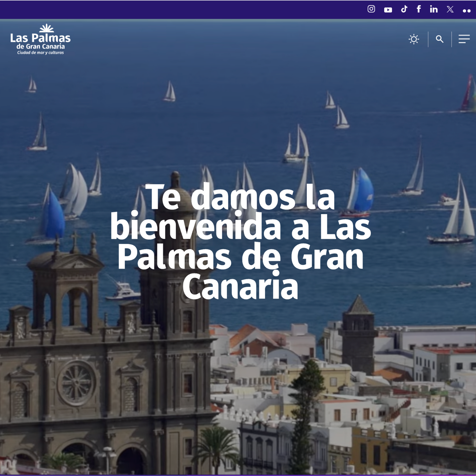This screenshot has width=476, height=476.
Task: Open the Flickr two-dots icon
Action: coord(466,11)
